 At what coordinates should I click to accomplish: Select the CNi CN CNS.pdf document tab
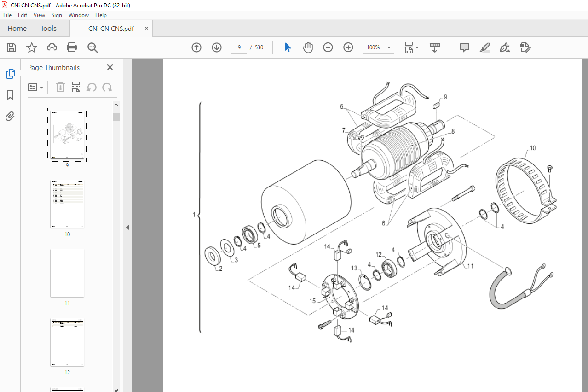[111, 28]
